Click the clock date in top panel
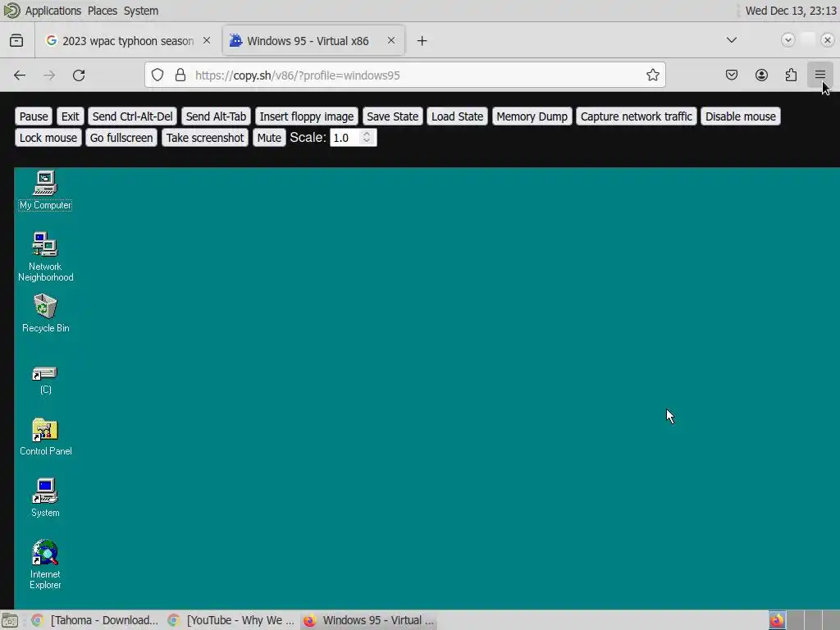840x630 pixels. click(x=791, y=11)
